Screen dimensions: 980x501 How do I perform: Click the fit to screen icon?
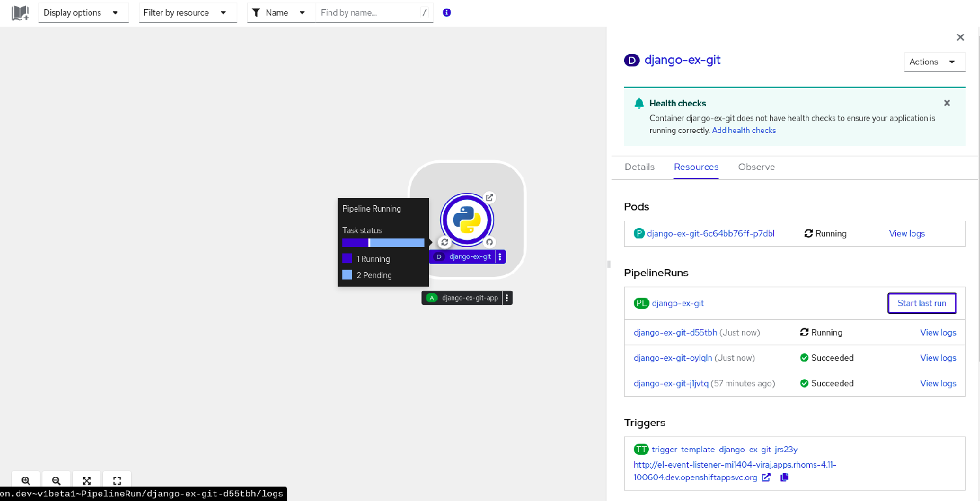click(x=87, y=481)
